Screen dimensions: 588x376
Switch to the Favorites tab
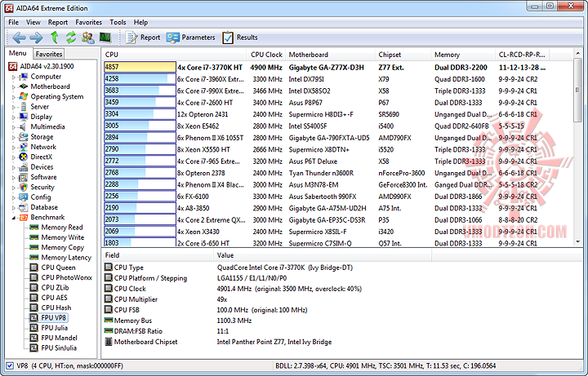pyautogui.click(x=49, y=54)
